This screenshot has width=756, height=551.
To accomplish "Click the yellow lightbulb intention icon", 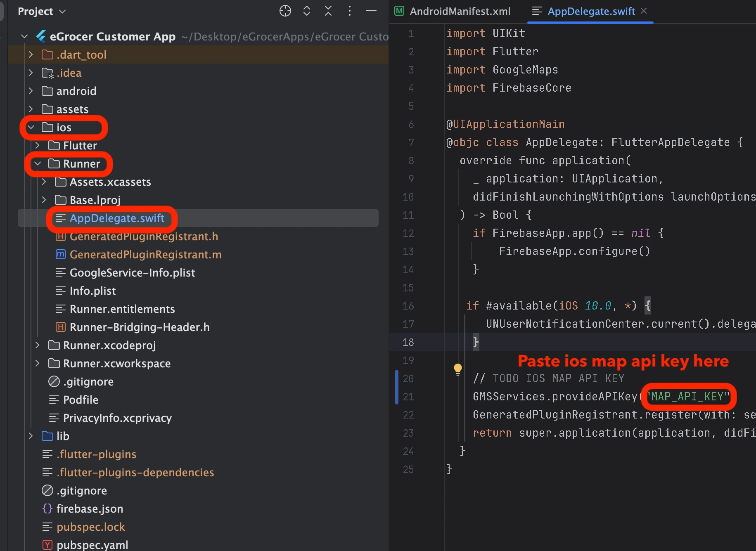I will point(457,369).
